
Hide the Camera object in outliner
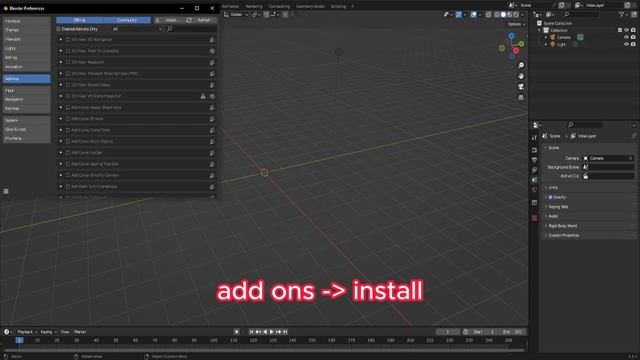tap(627, 37)
